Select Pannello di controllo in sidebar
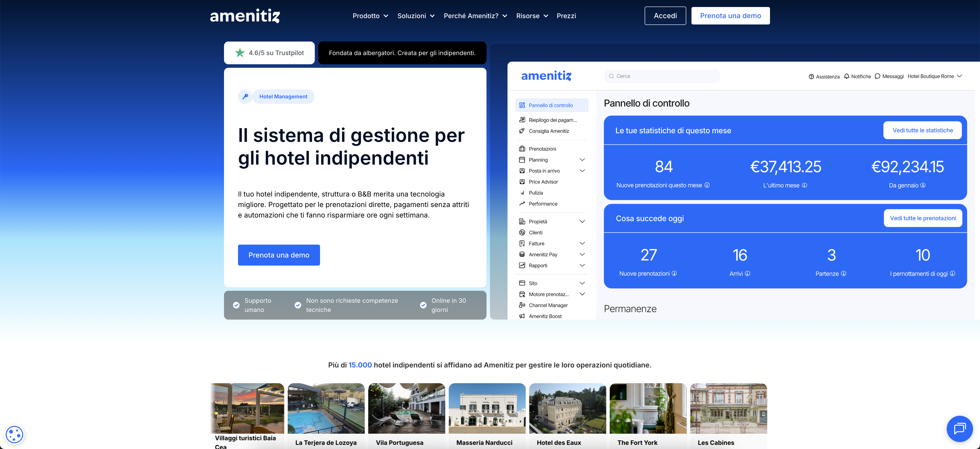 [x=551, y=105]
